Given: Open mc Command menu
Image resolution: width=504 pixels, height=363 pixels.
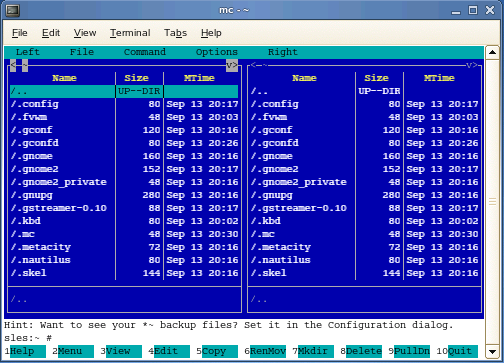Looking at the screenshot, I should click(145, 52).
